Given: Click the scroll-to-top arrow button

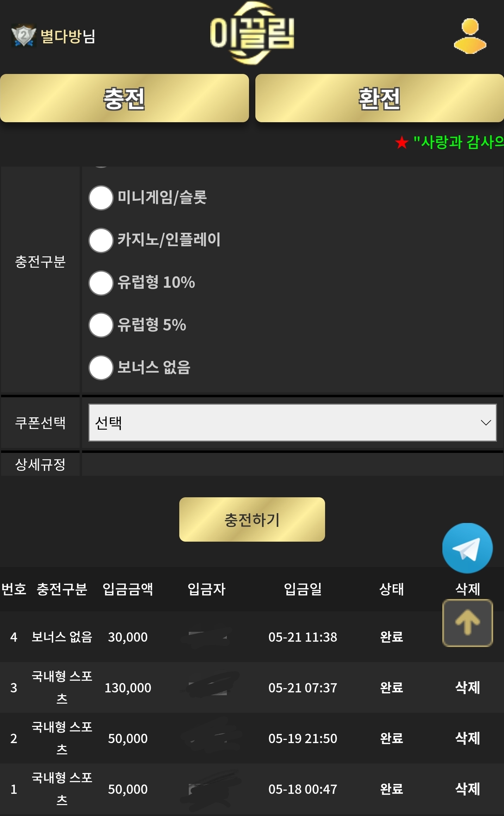Looking at the screenshot, I should point(467,623).
